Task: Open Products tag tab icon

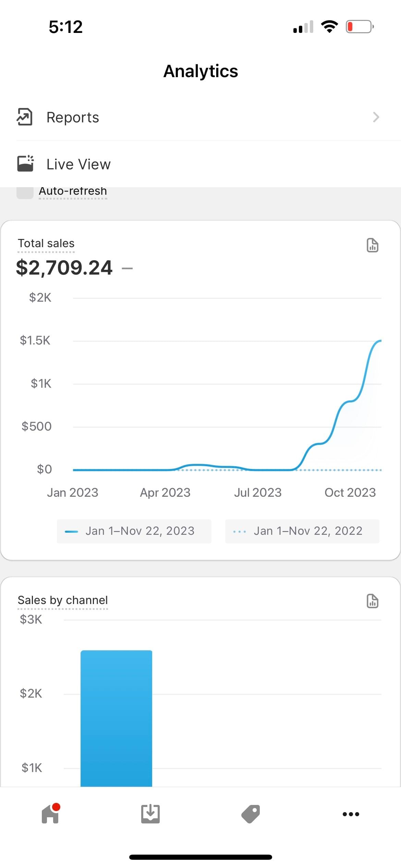Action: pyautogui.click(x=251, y=814)
